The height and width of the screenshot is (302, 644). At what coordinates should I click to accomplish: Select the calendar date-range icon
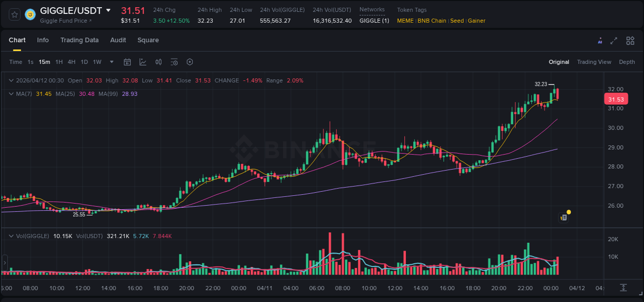[127, 62]
